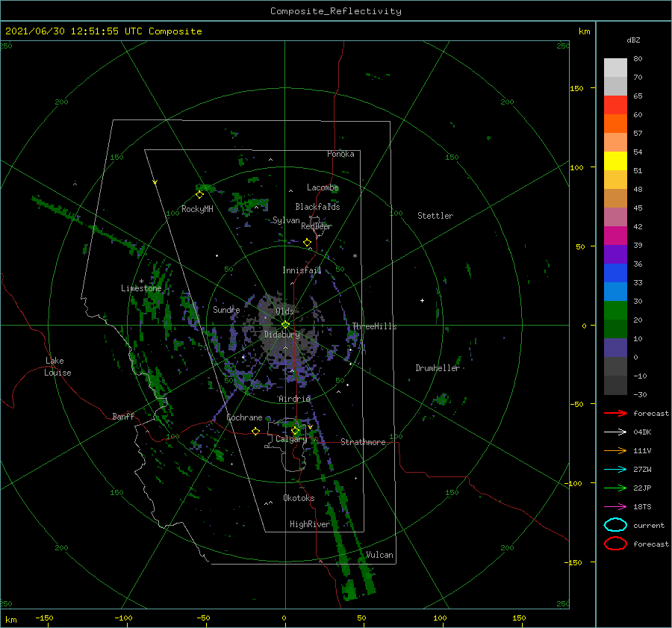Viewport: 672px width, 628px height.
Task: Click the ThreeHills city label
Action: pos(374,326)
